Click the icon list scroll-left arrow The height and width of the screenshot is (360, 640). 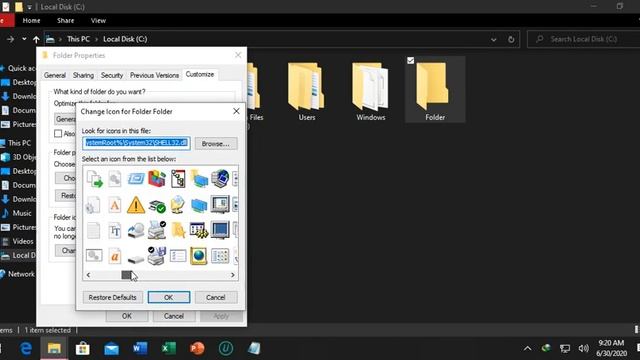(x=88, y=275)
